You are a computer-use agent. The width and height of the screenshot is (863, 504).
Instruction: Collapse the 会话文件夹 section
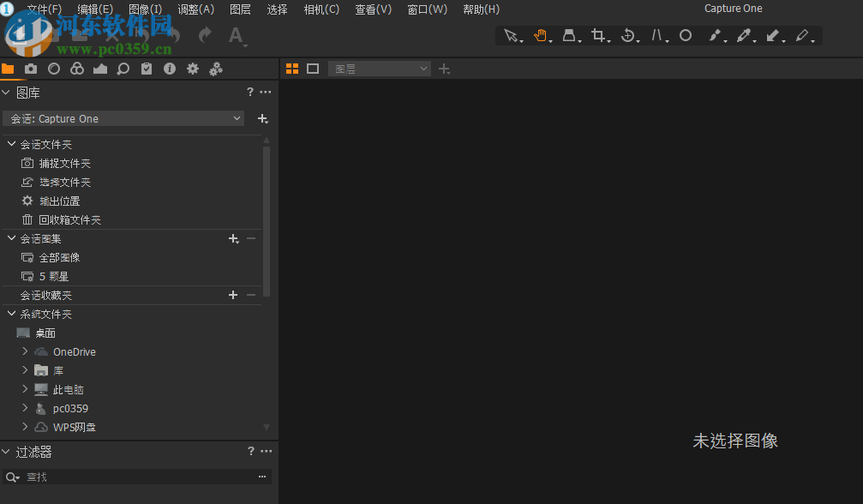pyautogui.click(x=9, y=144)
